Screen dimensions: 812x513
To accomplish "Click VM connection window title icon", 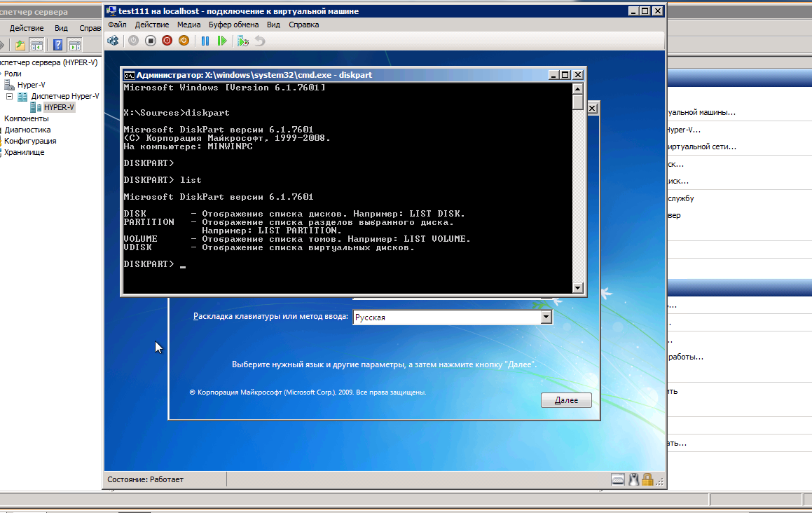I will pyautogui.click(x=111, y=11).
